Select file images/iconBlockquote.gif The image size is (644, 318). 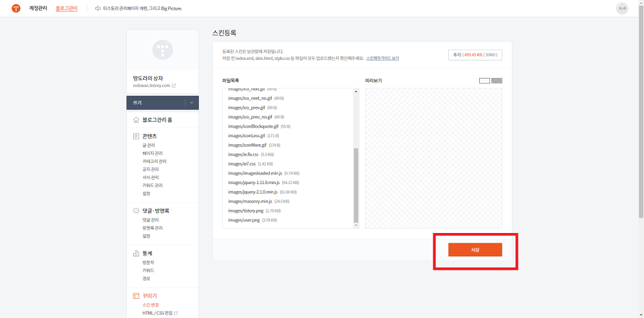pyautogui.click(x=259, y=126)
